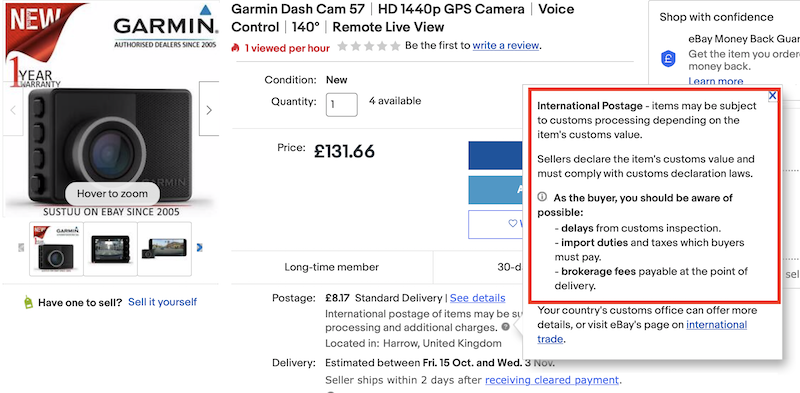Open postage See details link
This screenshot has height=393, width=800.
click(x=478, y=298)
